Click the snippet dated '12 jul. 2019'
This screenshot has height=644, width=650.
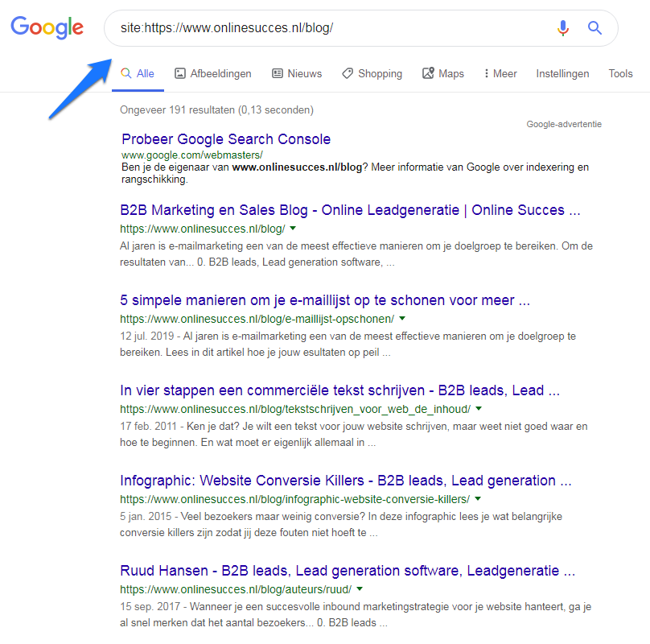tap(348, 344)
